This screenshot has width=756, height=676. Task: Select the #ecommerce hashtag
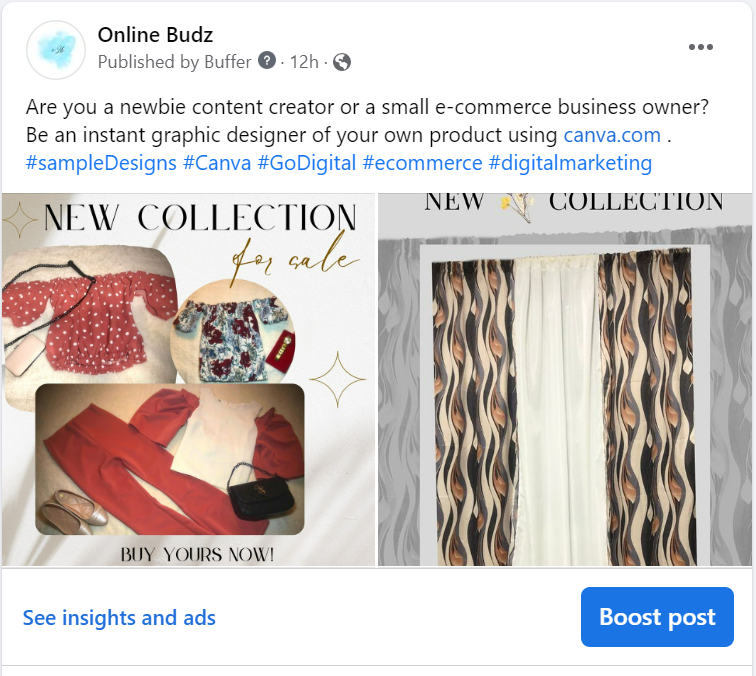421,163
